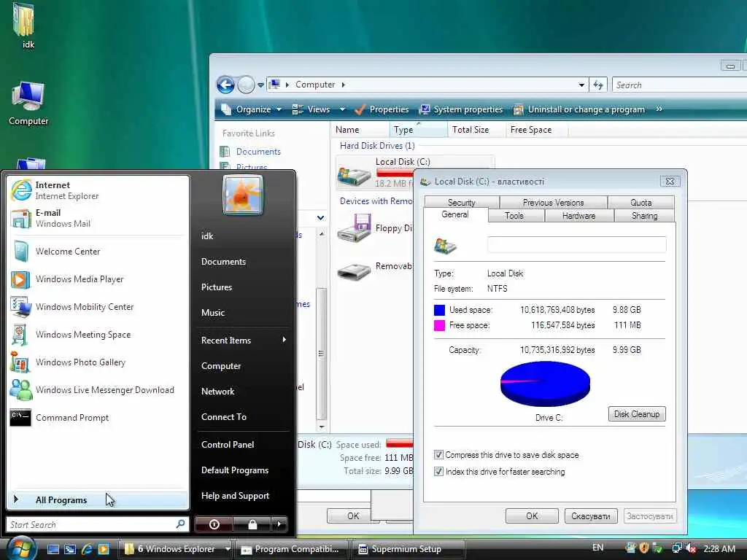Open Documents link in Favorite Links
Screen dimensions: 747x560
click(258, 152)
